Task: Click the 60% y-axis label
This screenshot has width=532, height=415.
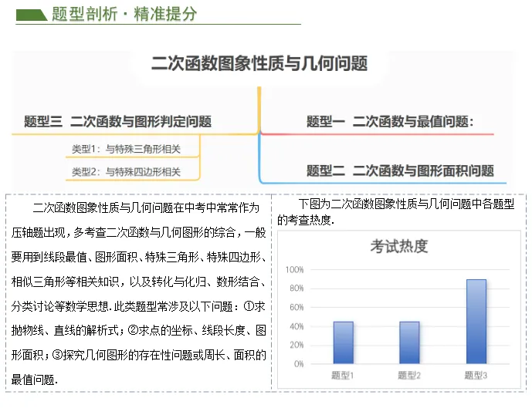Action: 296,308
